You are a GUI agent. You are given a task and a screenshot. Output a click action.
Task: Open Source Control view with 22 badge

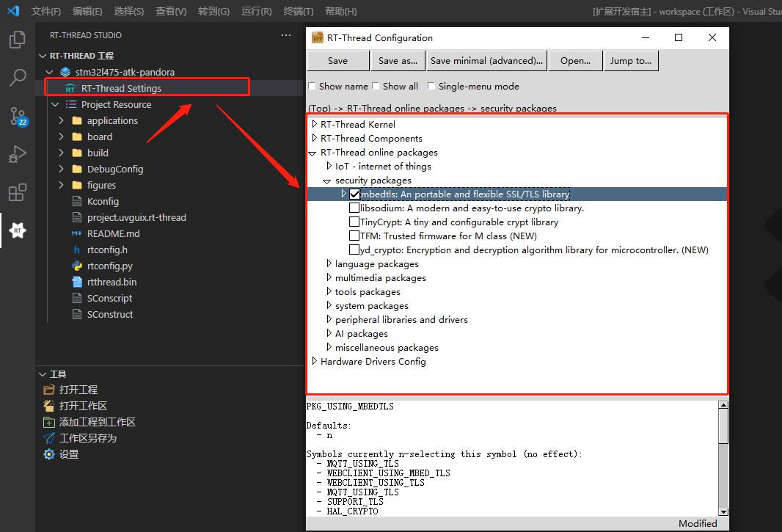click(18, 116)
